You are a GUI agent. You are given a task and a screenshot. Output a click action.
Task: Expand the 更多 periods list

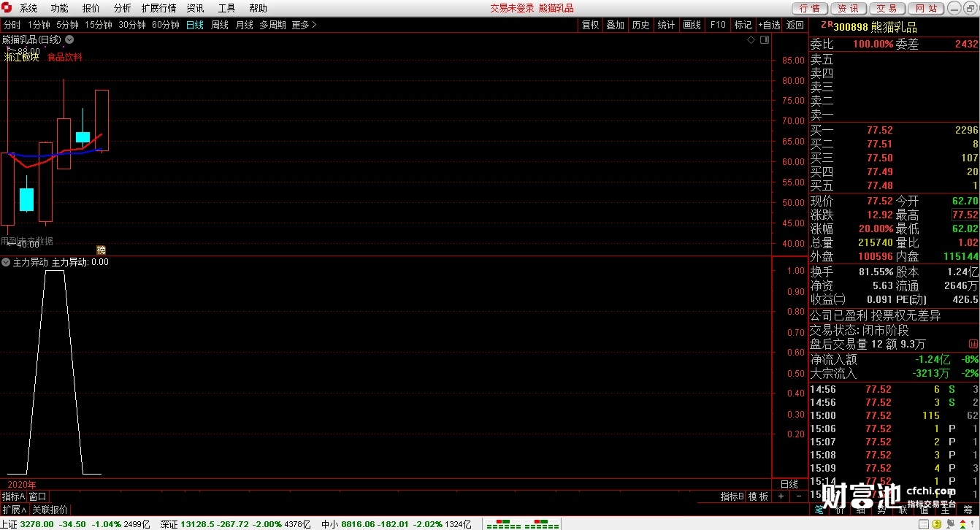(304, 25)
